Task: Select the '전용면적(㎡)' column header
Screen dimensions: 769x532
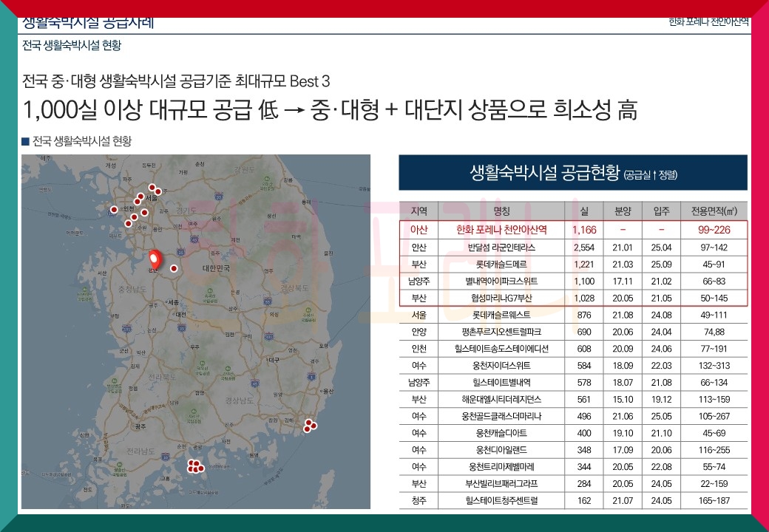Action: click(x=714, y=211)
